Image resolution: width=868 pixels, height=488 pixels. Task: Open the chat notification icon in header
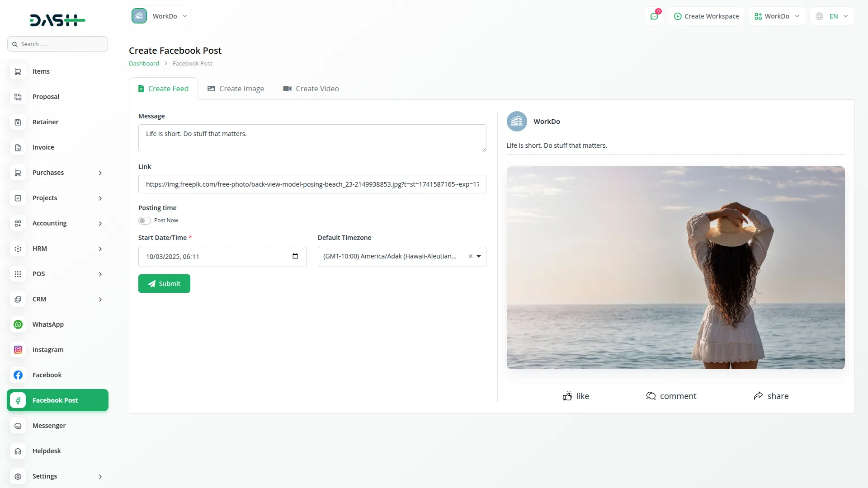pos(654,16)
